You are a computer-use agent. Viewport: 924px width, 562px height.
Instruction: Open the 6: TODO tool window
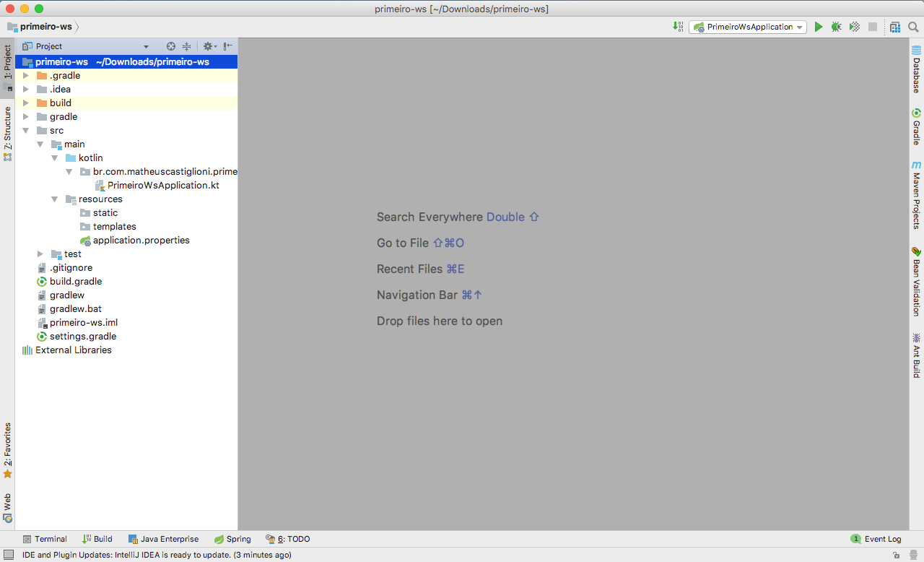(x=287, y=539)
